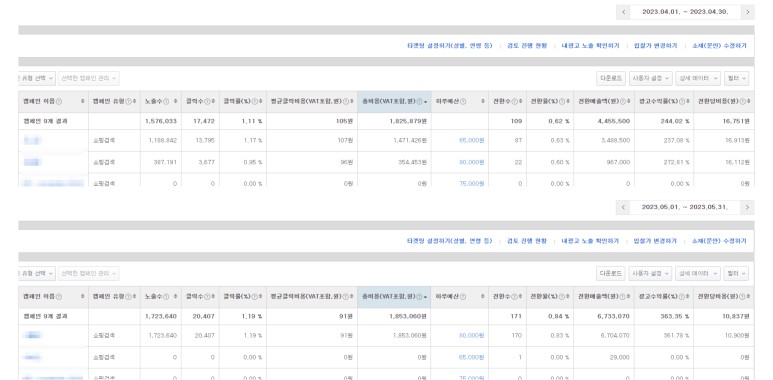Open 선택한 캠페인 관리 dropdown in April panel
The height and width of the screenshot is (380, 773).
tap(89, 78)
